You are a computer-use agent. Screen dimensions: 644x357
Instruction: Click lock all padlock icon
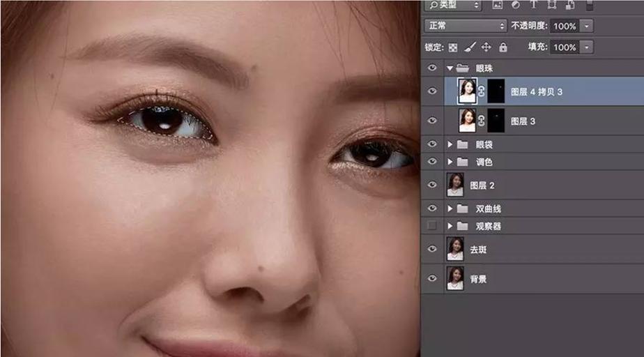tap(503, 47)
